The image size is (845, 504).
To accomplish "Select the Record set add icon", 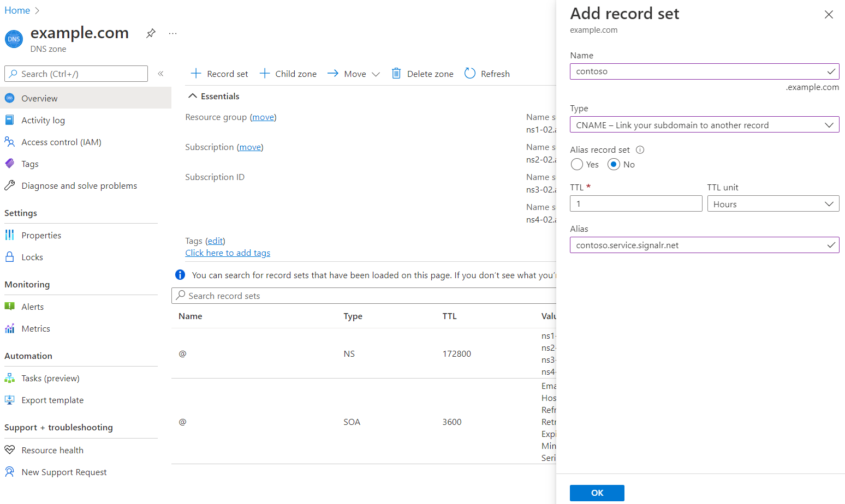I will pos(195,73).
